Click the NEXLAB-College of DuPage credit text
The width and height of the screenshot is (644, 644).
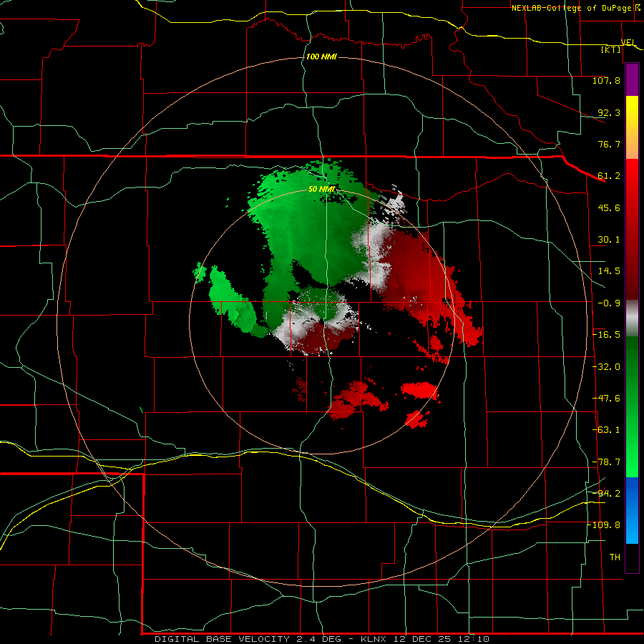[x=571, y=8]
